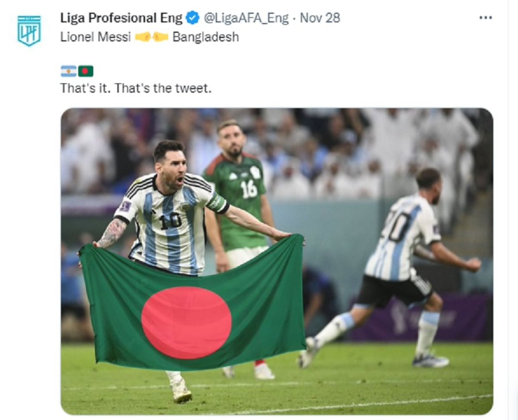Click the captain armband in the photo
The width and height of the screenshot is (518, 420).
point(216,202)
